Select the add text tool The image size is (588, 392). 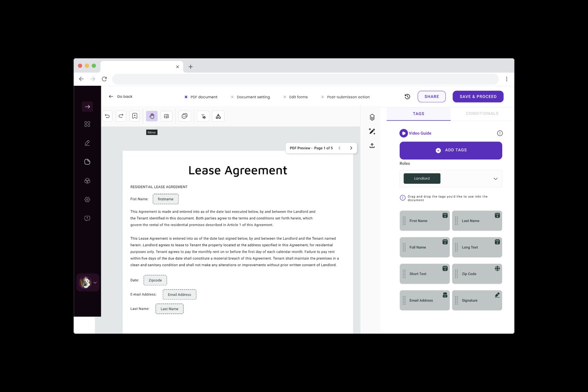(x=203, y=116)
